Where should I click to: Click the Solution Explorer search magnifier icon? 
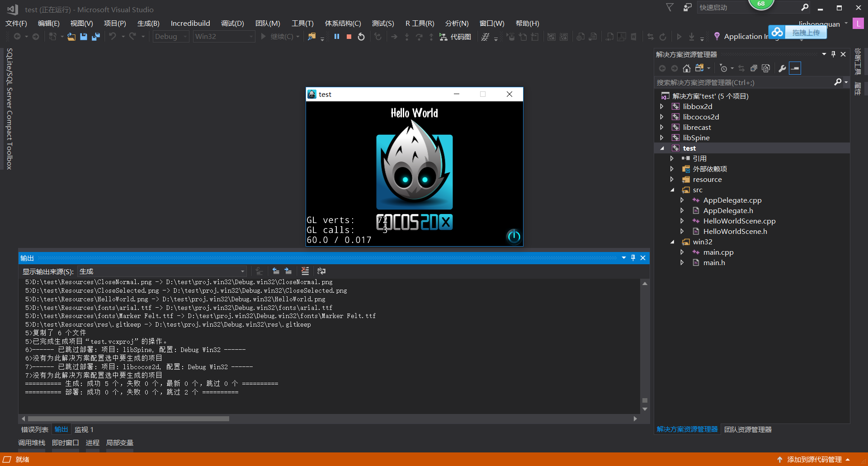(x=838, y=82)
